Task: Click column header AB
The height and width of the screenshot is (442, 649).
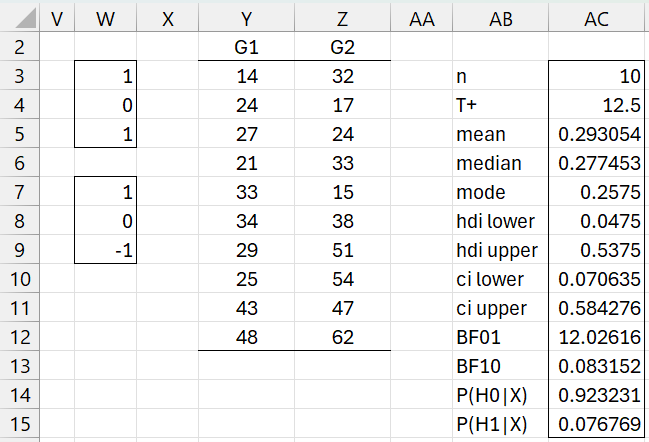Action: click(x=500, y=19)
